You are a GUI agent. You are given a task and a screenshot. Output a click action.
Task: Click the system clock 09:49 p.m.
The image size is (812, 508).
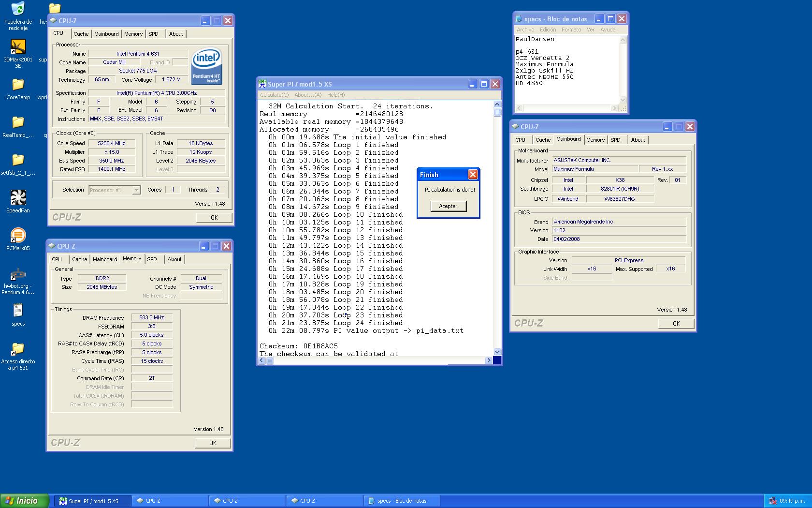pyautogui.click(x=792, y=501)
